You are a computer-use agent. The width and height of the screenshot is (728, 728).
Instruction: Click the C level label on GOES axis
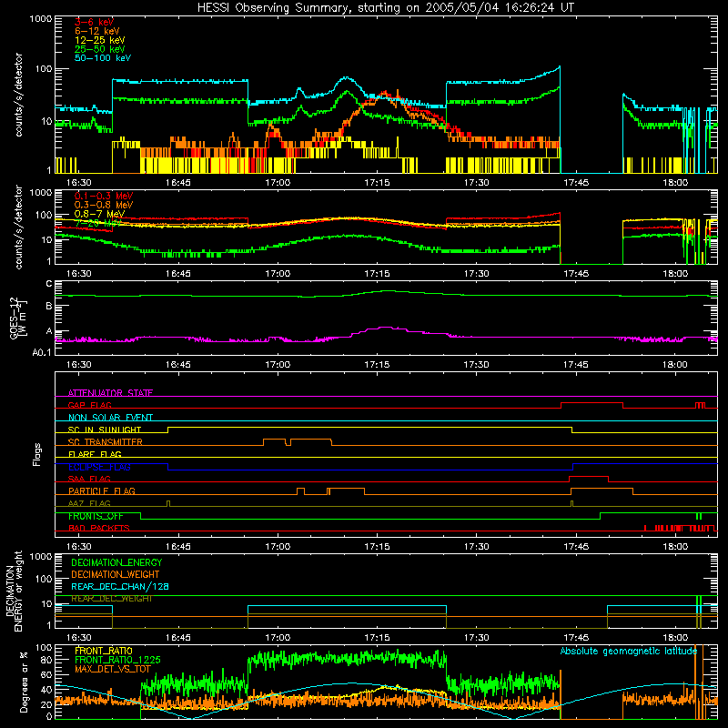click(x=48, y=284)
